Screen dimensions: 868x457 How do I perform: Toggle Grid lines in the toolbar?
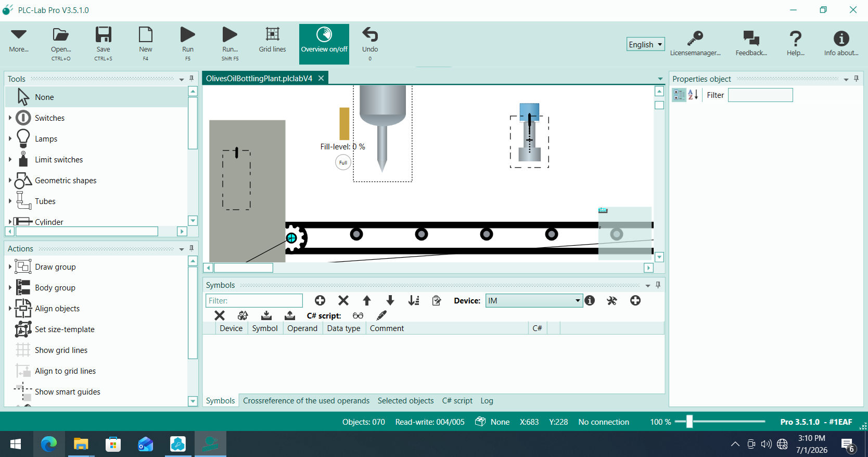[272, 40]
